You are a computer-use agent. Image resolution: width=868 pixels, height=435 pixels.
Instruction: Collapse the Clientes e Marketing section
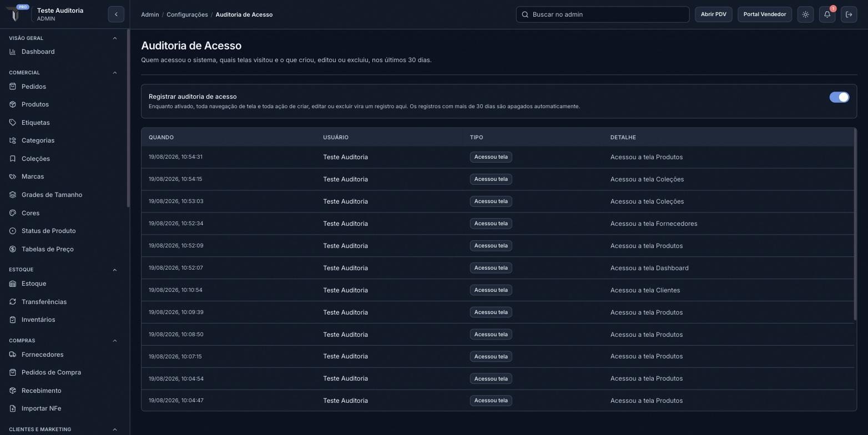pos(115,429)
